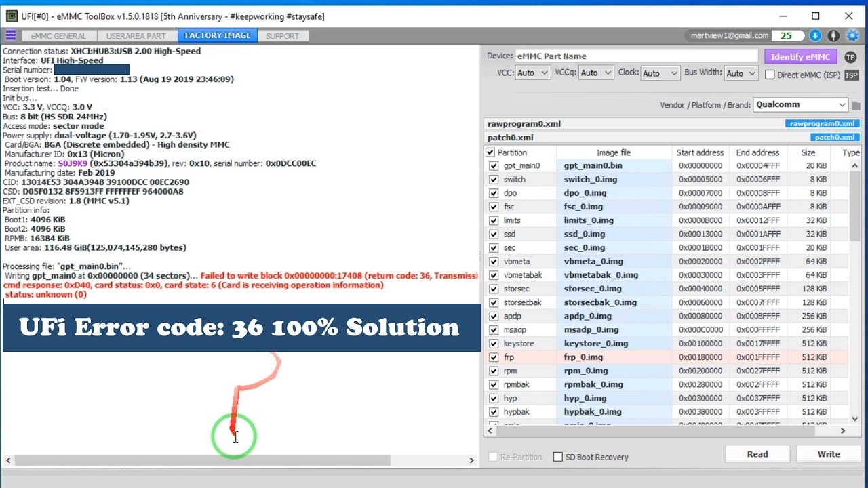Screen dimensions: 868x488
Task: Toggle Direct eMMC (ISP) checkbox
Action: click(770, 75)
